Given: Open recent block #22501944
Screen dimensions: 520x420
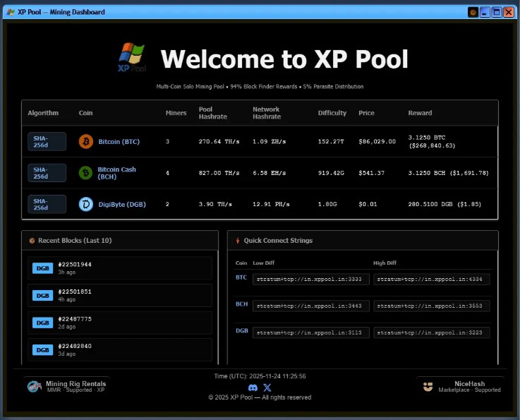Looking at the screenshot, I should (x=120, y=268).
